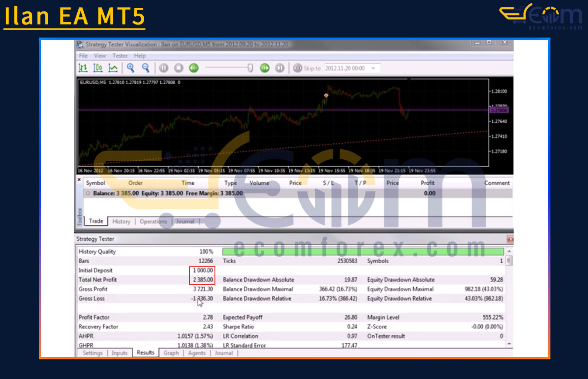Click the purple 1.27808 price label on chart axis

499,111
